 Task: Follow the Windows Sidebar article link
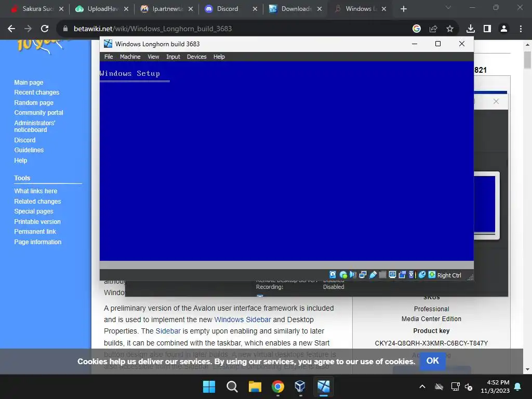coord(243,320)
